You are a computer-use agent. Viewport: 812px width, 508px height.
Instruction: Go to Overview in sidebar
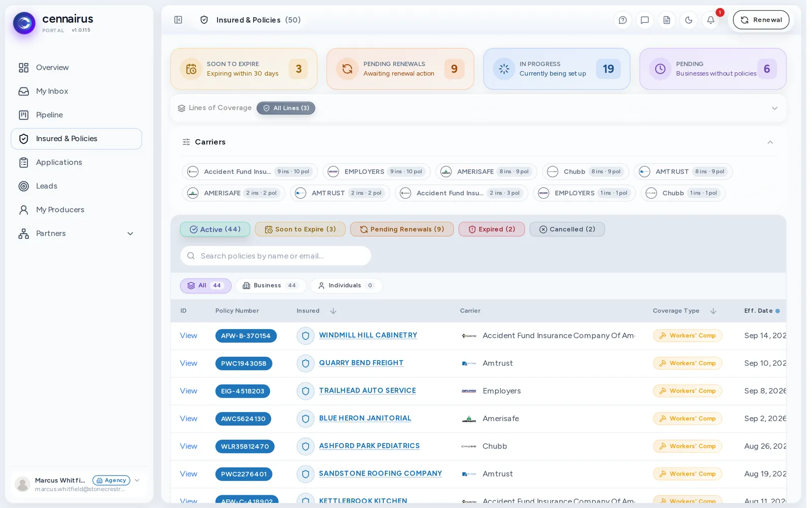coord(76,68)
